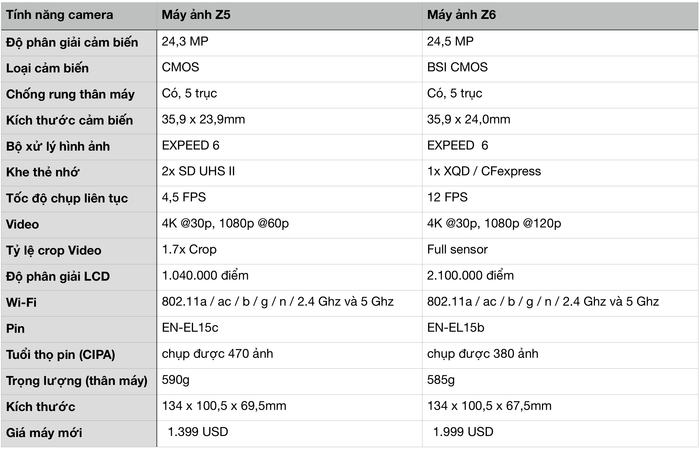Select the '2x SD UHS II' cell
700x450 pixels.
point(290,173)
